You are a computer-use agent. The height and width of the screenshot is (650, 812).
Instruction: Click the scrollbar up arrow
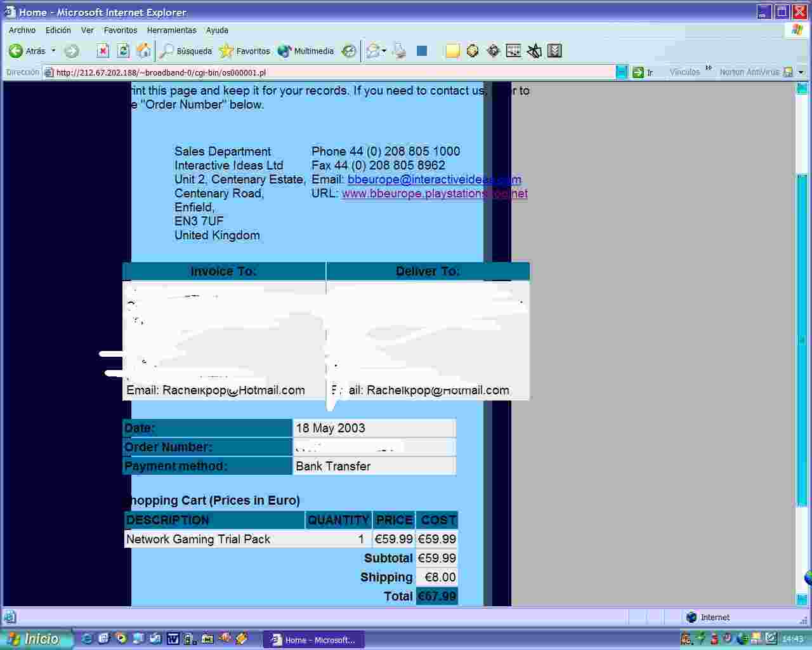point(802,88)
